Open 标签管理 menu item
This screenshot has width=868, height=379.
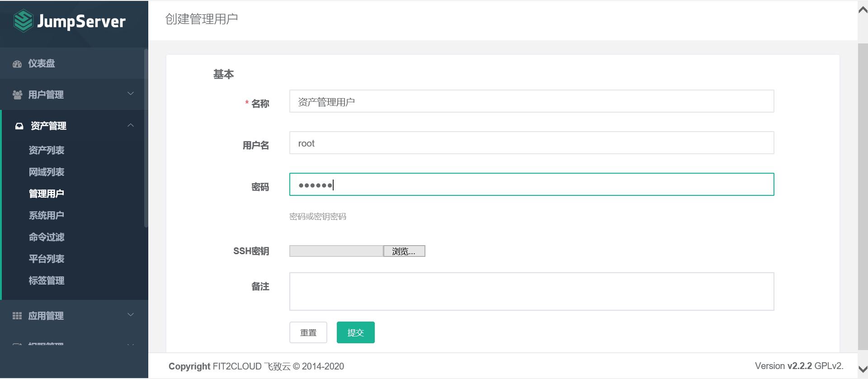pos(47,280)
